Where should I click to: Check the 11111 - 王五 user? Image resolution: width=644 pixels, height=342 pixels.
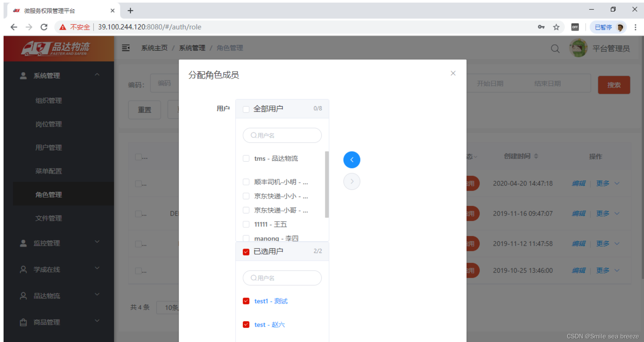click(x=246, y=224)
